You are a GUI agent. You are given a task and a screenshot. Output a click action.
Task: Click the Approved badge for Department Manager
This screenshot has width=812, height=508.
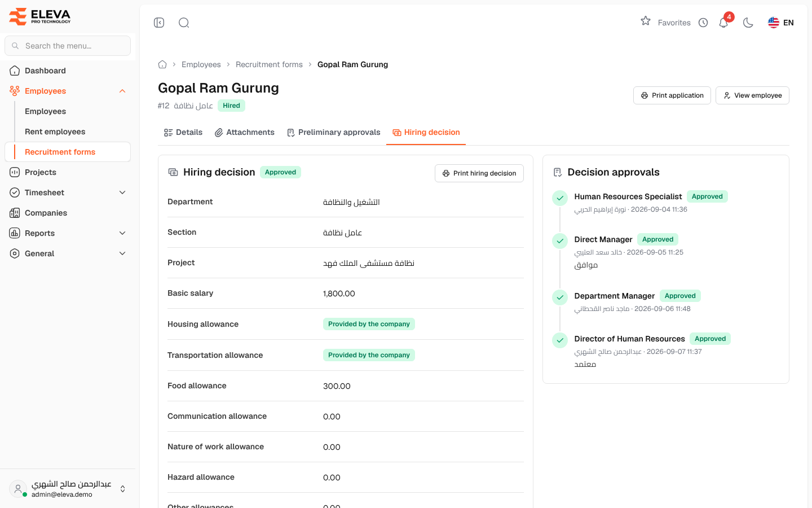coord(680,296)
